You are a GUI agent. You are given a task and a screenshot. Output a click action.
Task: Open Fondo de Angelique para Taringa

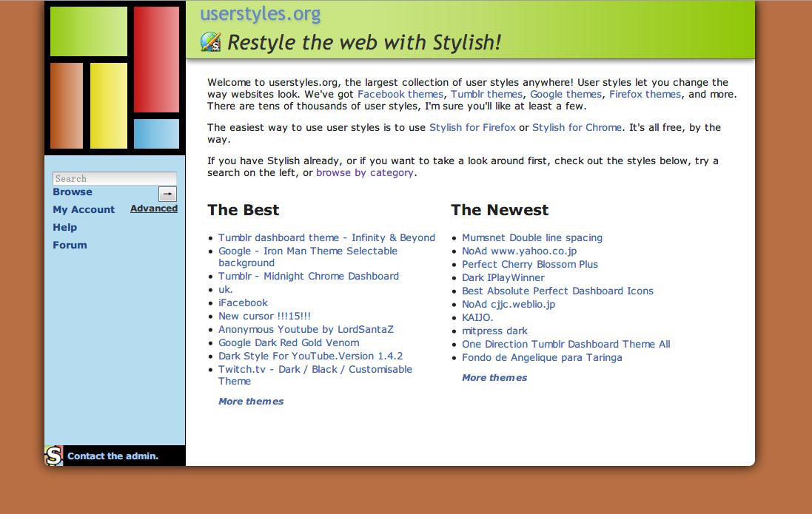[542, 358]
